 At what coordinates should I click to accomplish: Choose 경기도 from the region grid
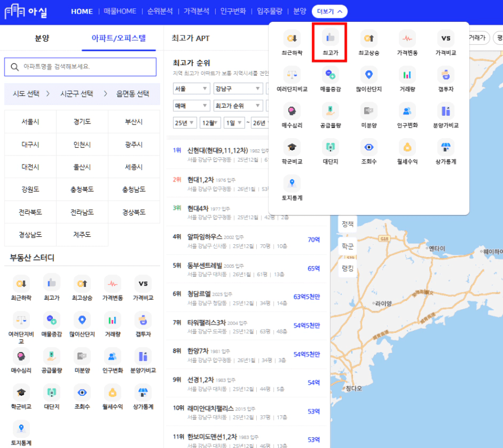tap(82, 122)
